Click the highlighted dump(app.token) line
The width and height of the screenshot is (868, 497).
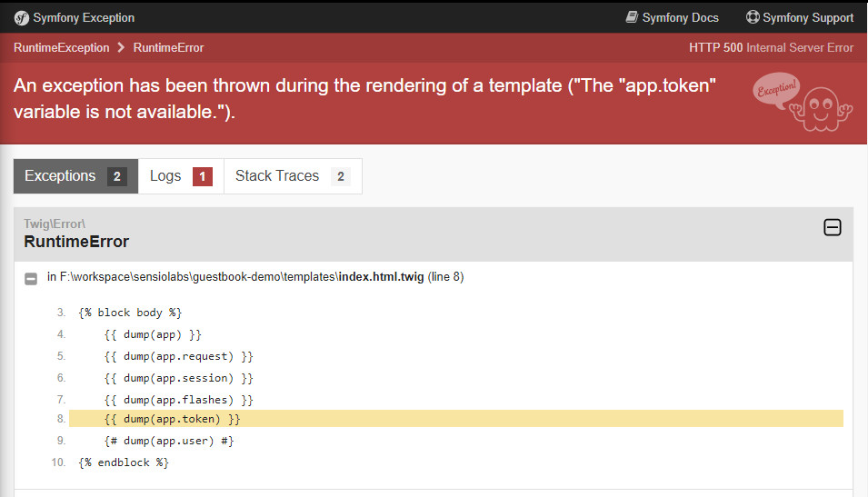[456, 419]
